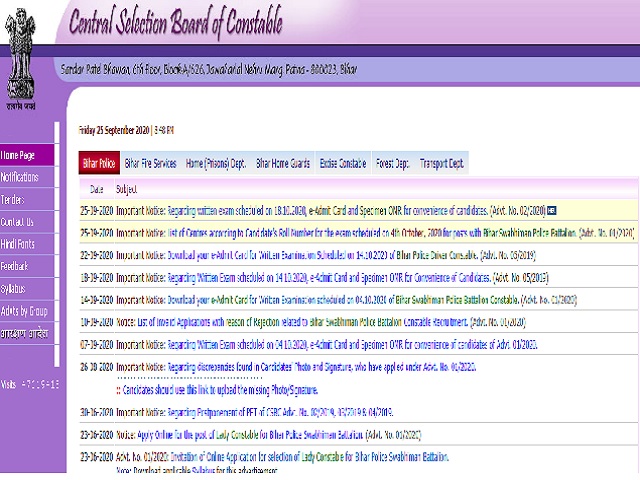Click the national emblem logo
Viewport: 640px width, 480px height.
(20, 58)
